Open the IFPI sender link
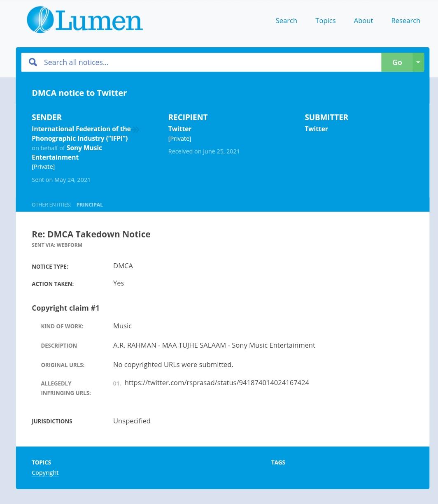 coord(81,134)
